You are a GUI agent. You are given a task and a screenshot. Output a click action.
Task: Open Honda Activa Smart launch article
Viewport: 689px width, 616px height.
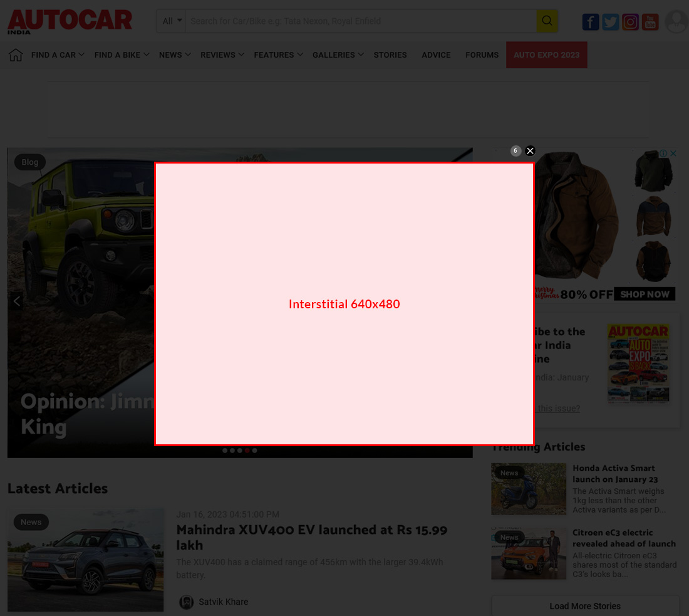click(614, 474)
